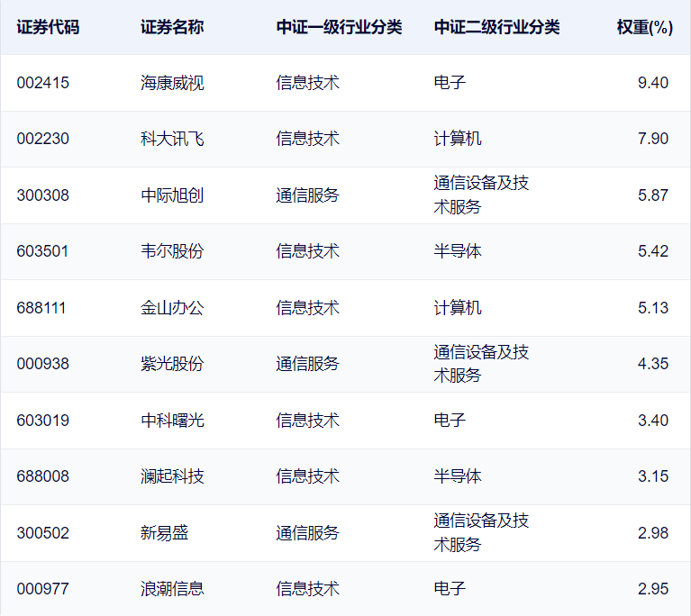Click 信息技术 in the 海康威视 row
Screen dimensions: 691x616
(x=307, y=83)
